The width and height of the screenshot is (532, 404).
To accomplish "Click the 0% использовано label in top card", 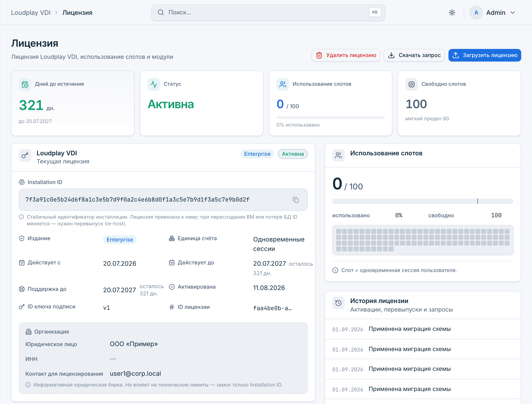I will (298, 125).
